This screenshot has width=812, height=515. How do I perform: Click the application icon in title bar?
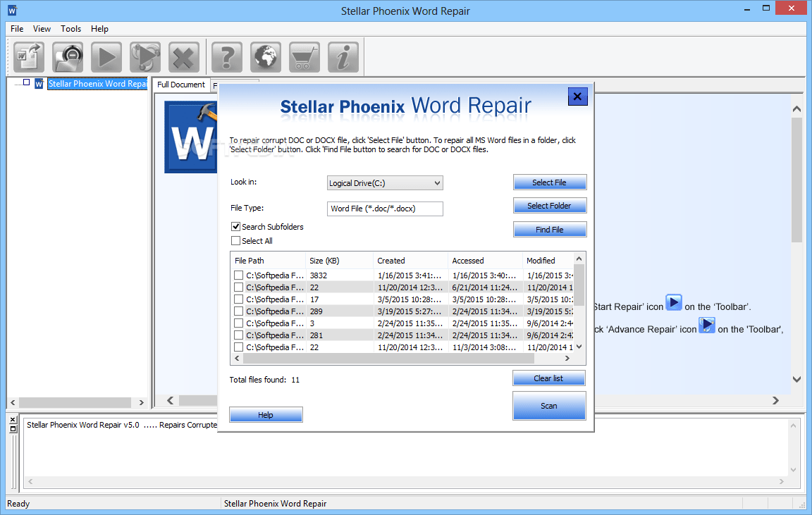coord(12,11)
